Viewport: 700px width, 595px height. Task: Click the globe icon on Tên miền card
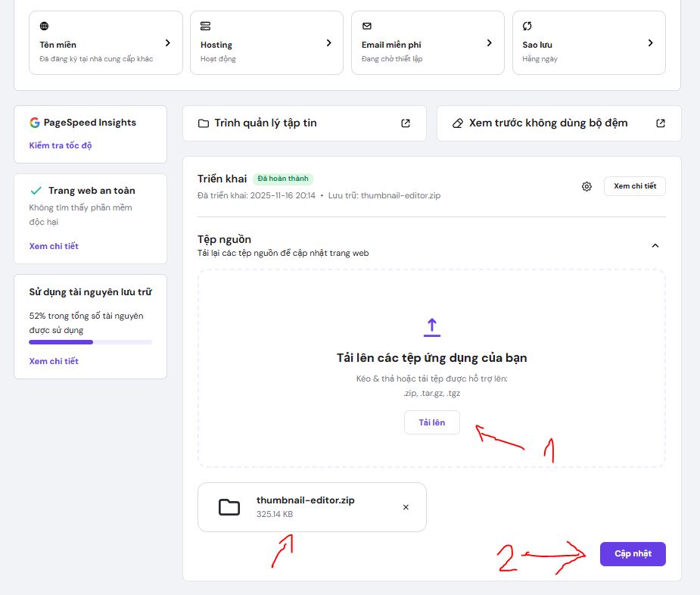(45, 26)
